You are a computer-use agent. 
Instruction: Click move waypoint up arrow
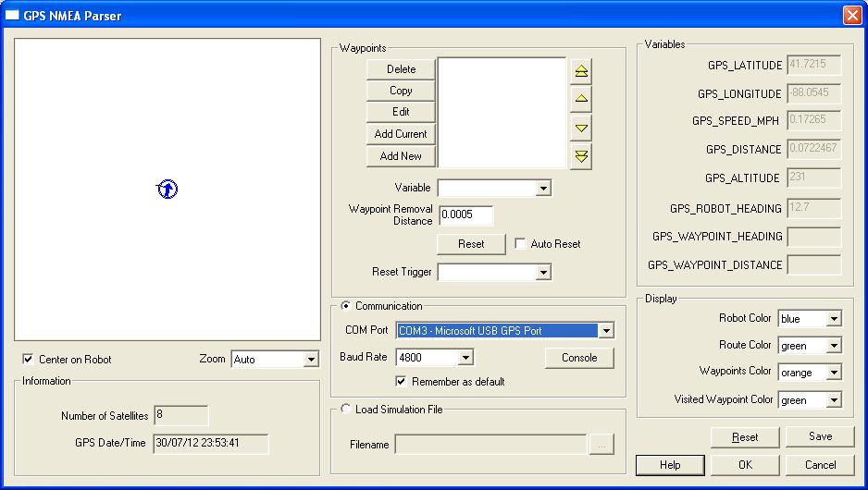581,100
